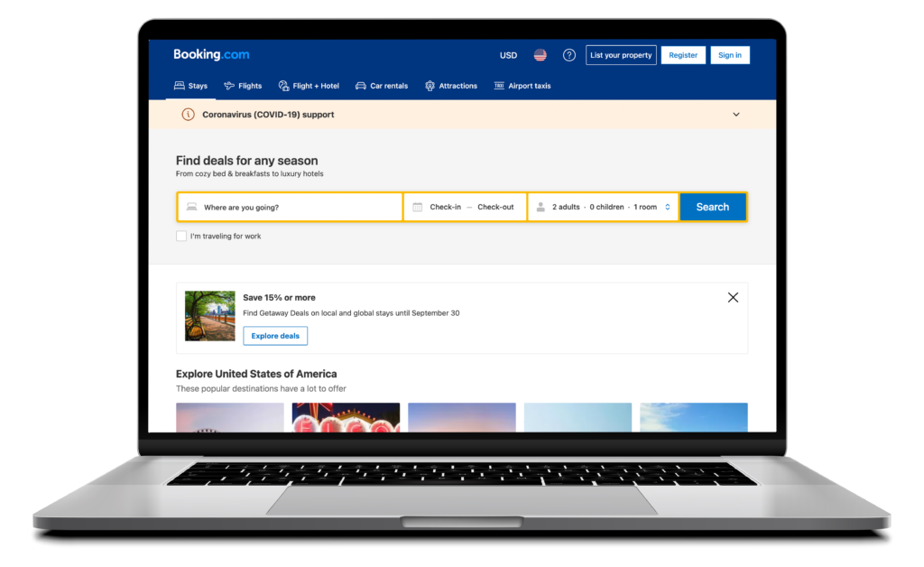Open the fourth destination thumbnail

(x=577, y=417)
